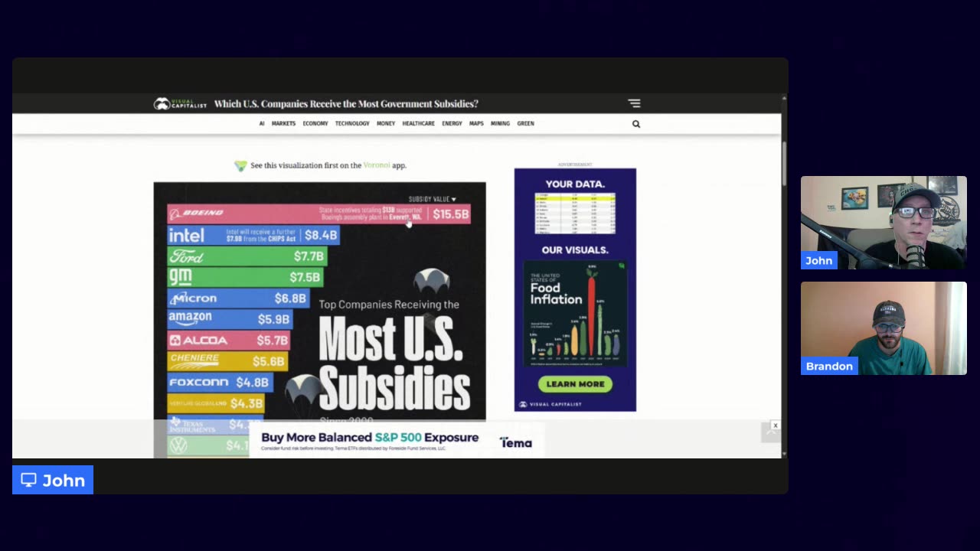Open the Mining menu item

pyautogui.click(x=500, y=123)
